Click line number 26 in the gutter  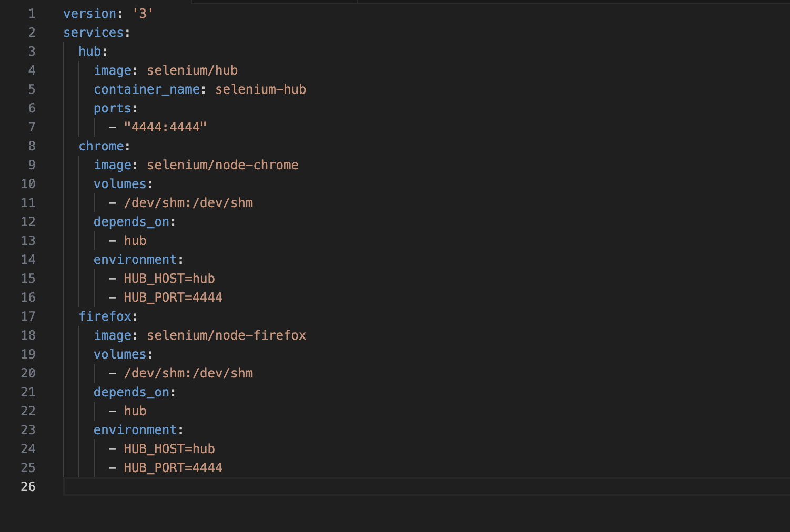tap(28, 487)
